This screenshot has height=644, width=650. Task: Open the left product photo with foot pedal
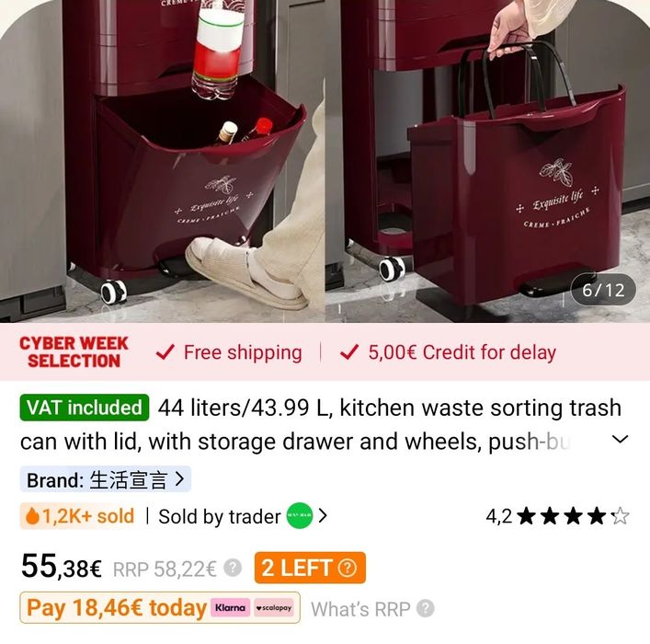click(162, 161)
